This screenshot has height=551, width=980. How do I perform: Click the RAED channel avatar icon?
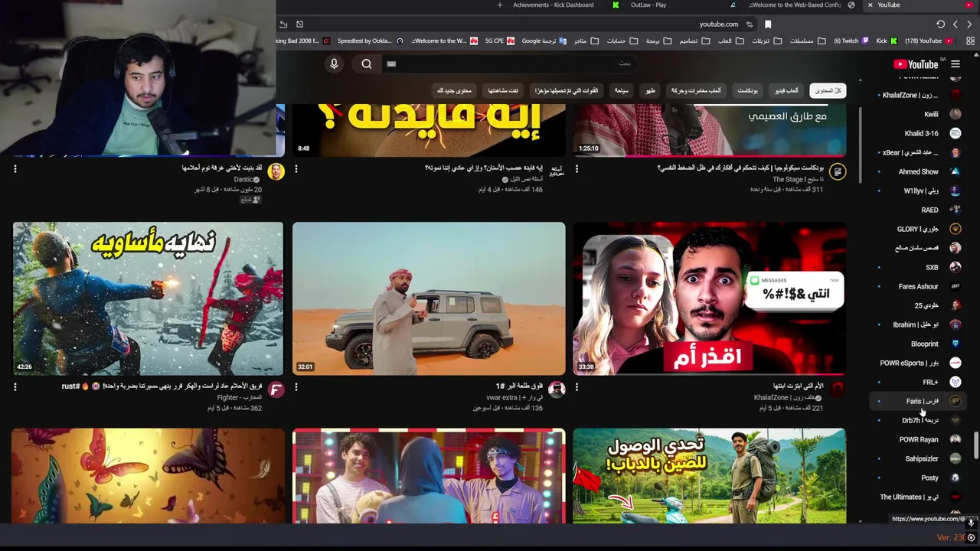click(955, 210)
